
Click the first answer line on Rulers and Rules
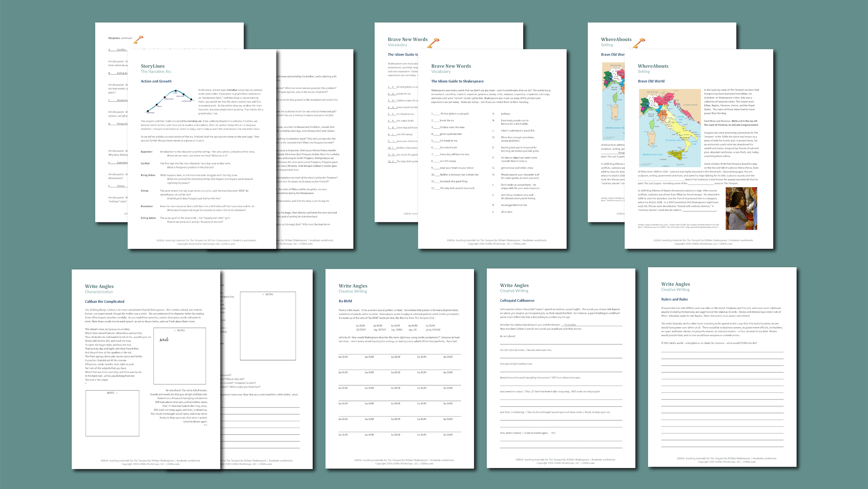(x=722, y=351)
